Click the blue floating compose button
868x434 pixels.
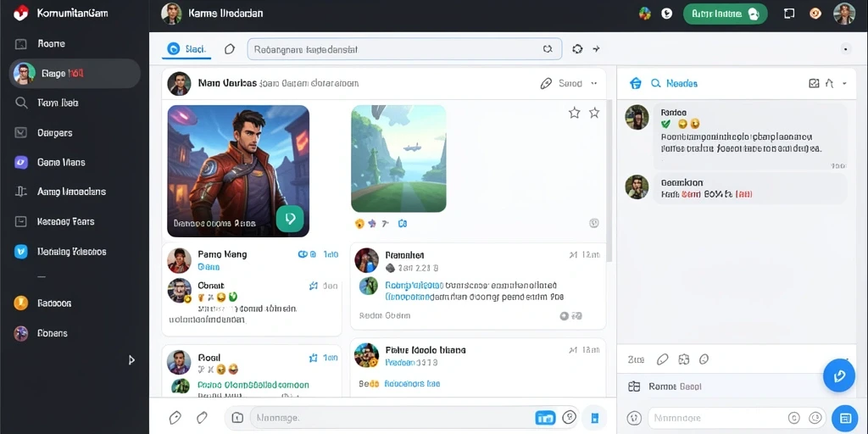(839, 376)
